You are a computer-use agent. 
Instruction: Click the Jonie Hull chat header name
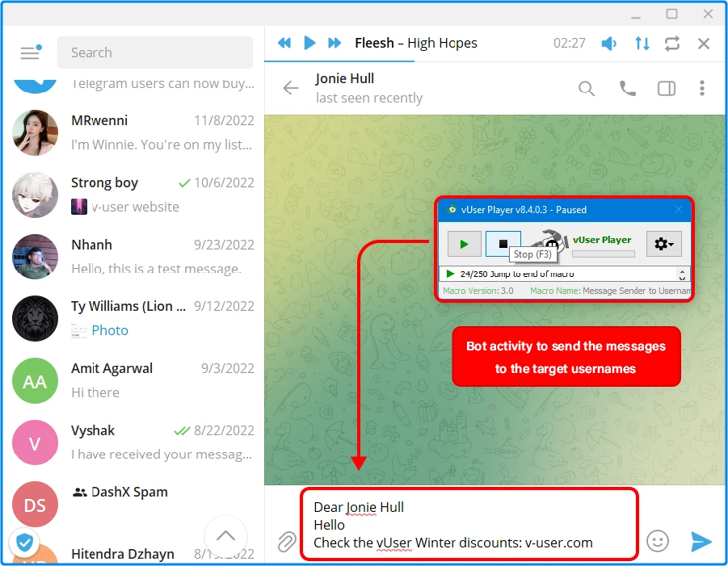[344, 79]
